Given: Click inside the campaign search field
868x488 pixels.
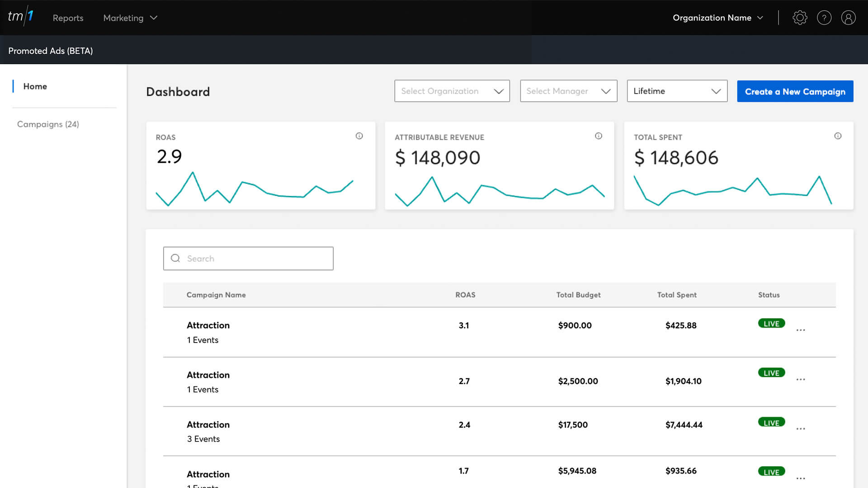Looking at the screenshot, I should pyautogui.click(x=248, y=258).
